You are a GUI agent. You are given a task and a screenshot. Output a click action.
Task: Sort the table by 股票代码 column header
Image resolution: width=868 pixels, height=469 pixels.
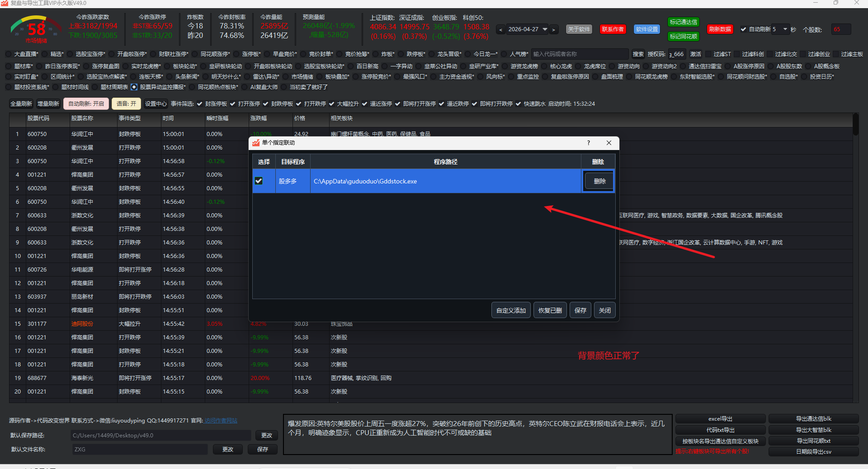pos(38,118)
